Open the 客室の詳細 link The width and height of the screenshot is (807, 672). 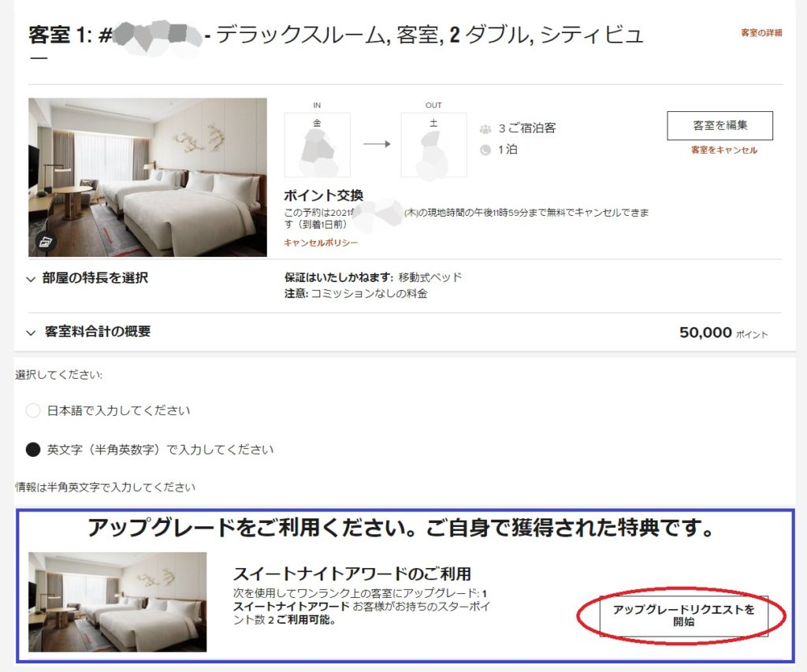[x=761, y=33]
